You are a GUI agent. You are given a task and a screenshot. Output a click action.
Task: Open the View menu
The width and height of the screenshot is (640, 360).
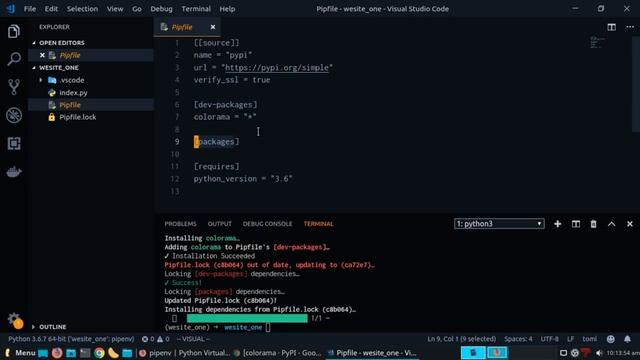point(115,9)
